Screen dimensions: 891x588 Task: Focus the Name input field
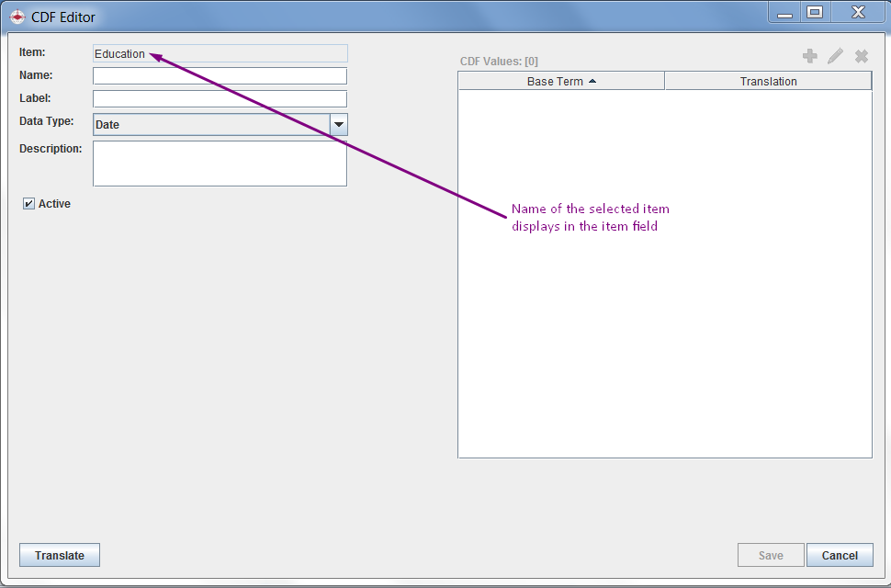coord(220,76)
